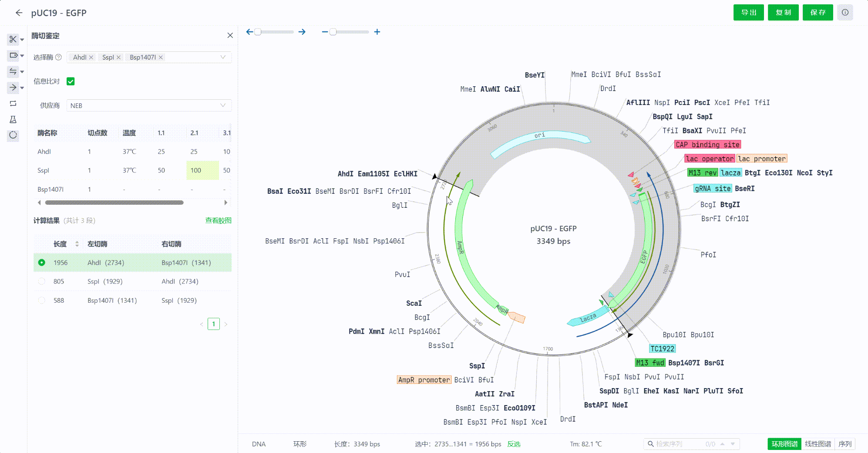Viewport: 868px width, 453px height.
Task: Select the 805 bp fragment radio button
Action: 42,281
